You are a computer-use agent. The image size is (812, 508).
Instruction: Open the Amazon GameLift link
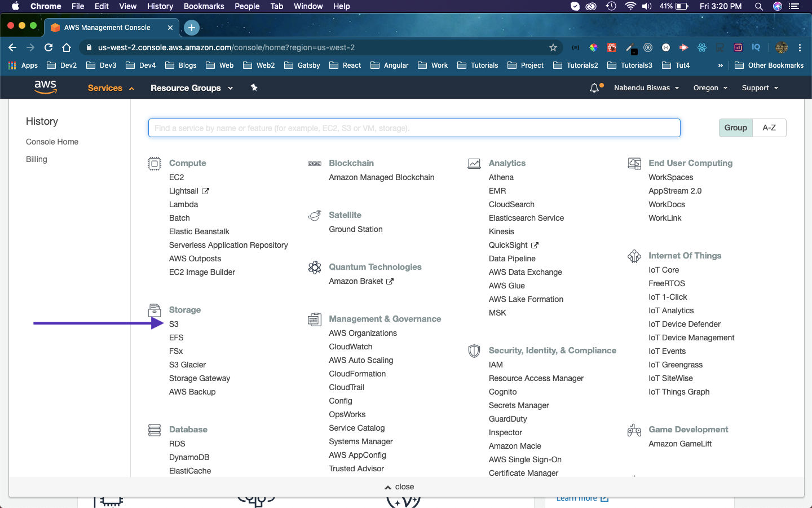(x=680, y=444)
